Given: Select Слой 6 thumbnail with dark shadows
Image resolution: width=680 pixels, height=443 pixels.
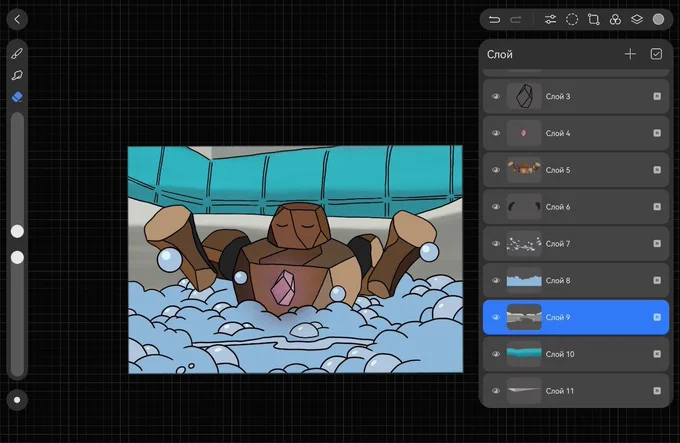Looking at the screenshot, I should tap(524, 207).
